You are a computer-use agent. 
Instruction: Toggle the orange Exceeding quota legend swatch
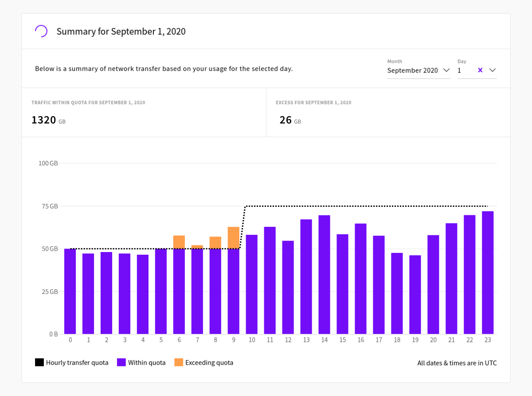tap(179, 362)
